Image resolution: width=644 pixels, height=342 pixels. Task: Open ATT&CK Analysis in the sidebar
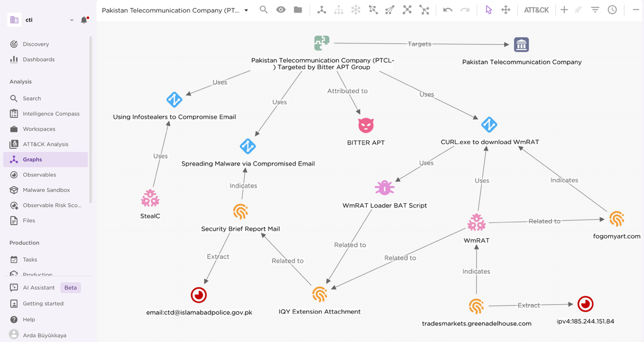pos(45,144)
